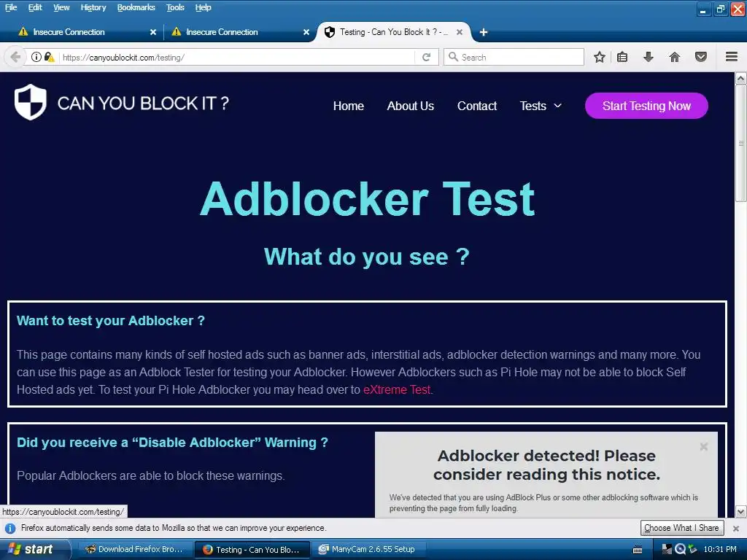Expand the Tests dropdown in site navigation
Viewport: 747px width, 560px height.
(541, 106)
